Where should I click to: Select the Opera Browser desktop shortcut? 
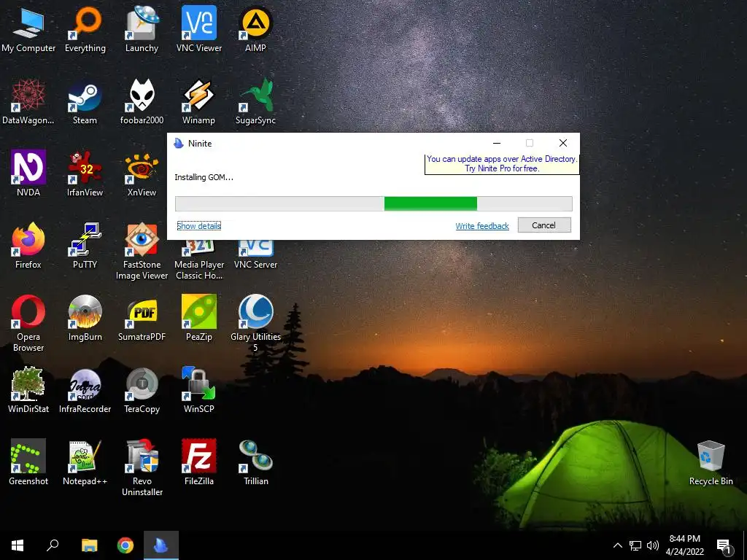tap(28, 324)
